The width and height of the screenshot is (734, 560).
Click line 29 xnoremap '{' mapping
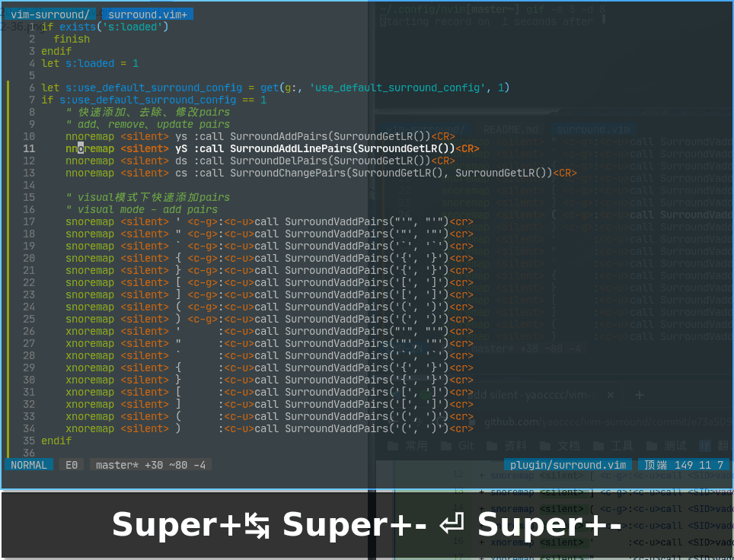pos(270,367)
